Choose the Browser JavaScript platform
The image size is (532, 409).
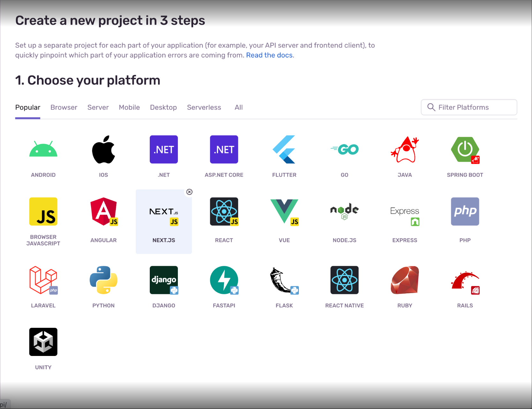tap(43, 212)
